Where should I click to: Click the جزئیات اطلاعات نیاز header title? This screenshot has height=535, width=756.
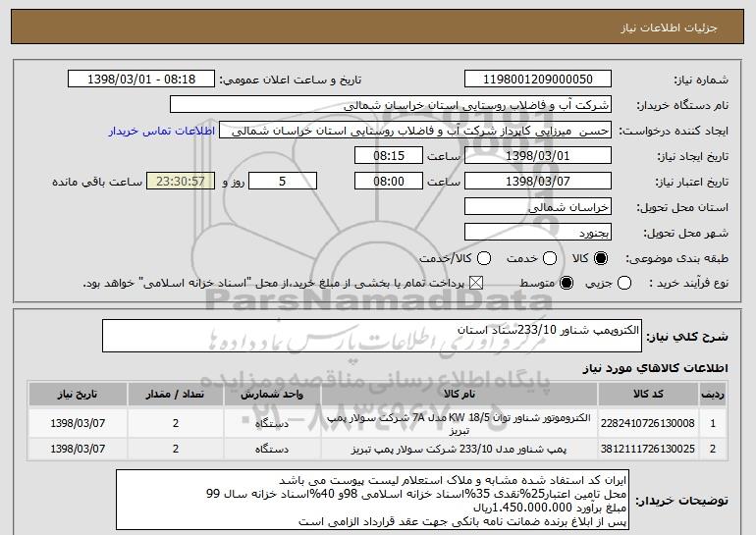click(x=669, y=27)
